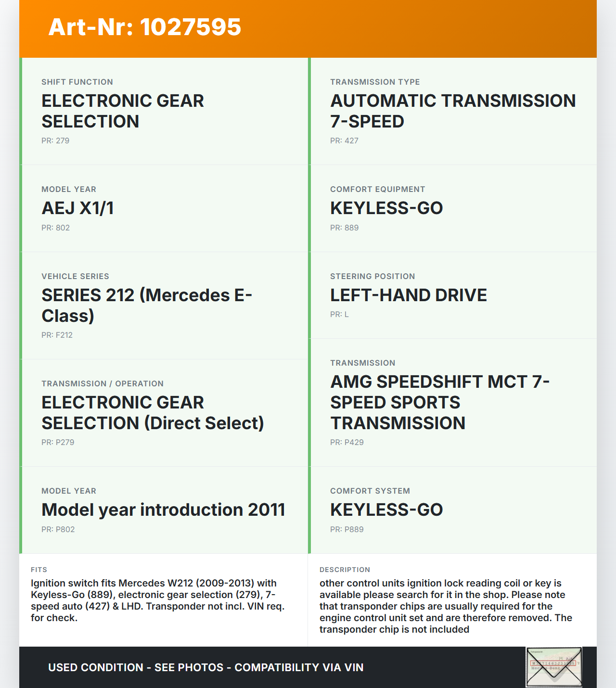Click the PR: 279 code label

click(x=55, y=141)
